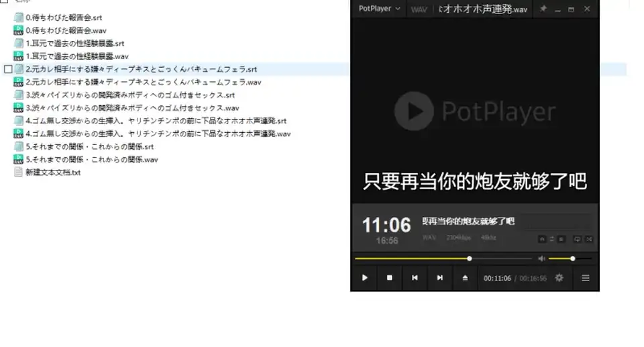Viewport: 644px width, 347px height.
Task: Click the WAV icon of file number 2
Action: (19, 82)
